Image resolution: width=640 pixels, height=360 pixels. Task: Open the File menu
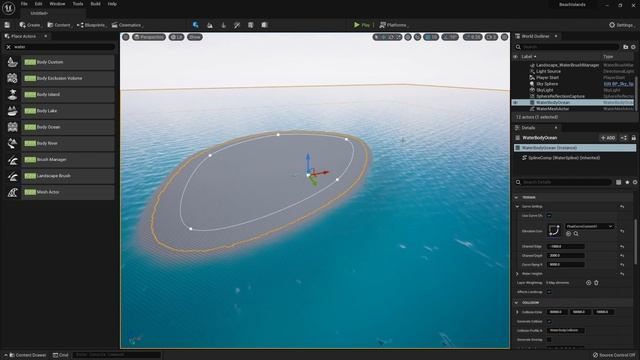coord(24,4)
